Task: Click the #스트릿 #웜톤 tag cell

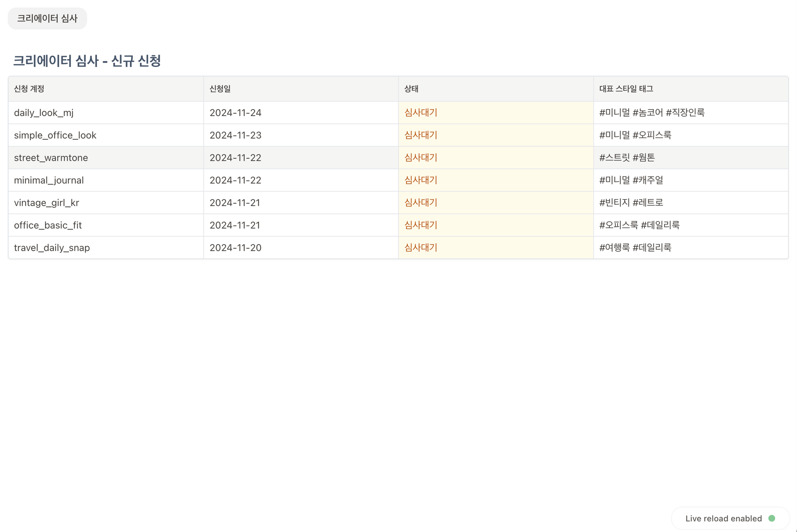Action: [x=627, y=158]
